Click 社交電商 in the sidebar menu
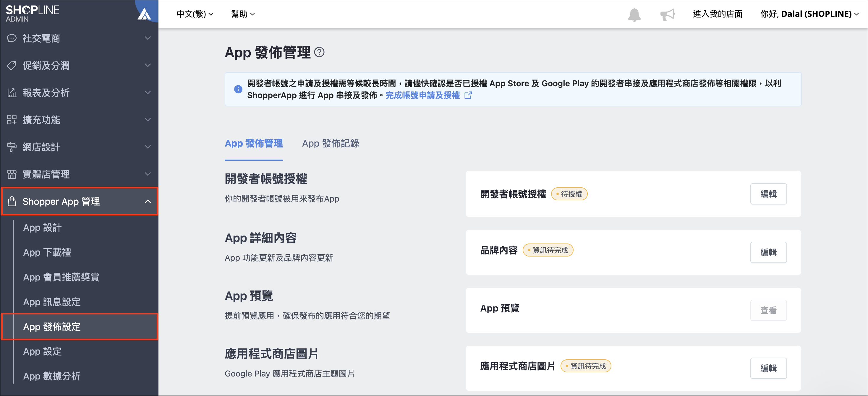The height and width of the screenshot is (396, 868). pyautogui.click(x=41, y=38)
